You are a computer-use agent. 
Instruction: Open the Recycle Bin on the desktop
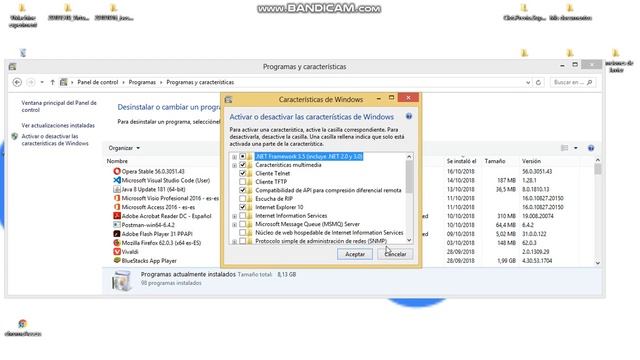(x=23, y=53)
